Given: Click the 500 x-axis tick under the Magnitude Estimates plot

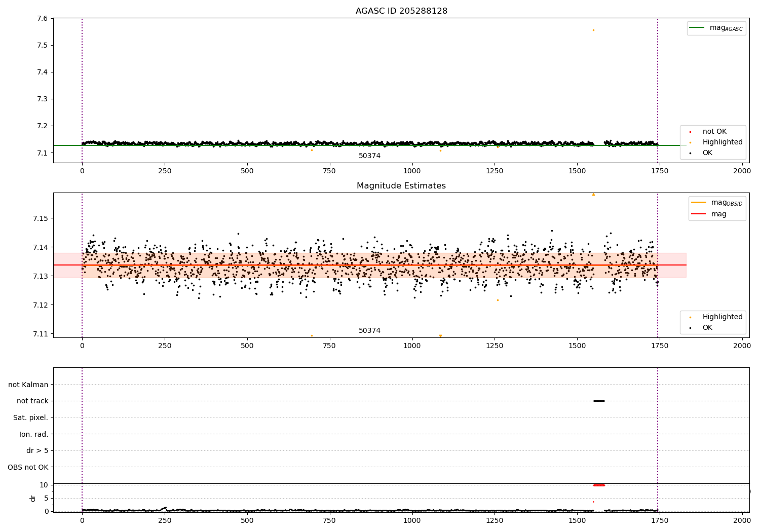Looking at the screenshot, I should (247, 346).
